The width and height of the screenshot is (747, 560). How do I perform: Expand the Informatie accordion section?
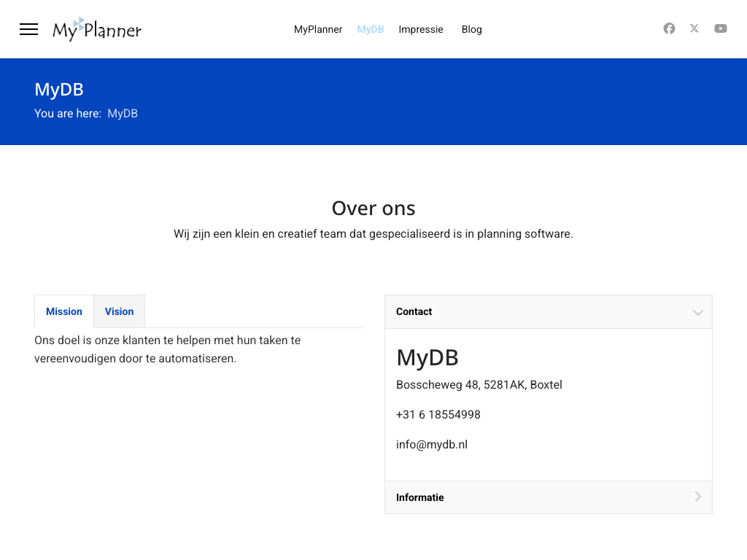pos(420,497)
